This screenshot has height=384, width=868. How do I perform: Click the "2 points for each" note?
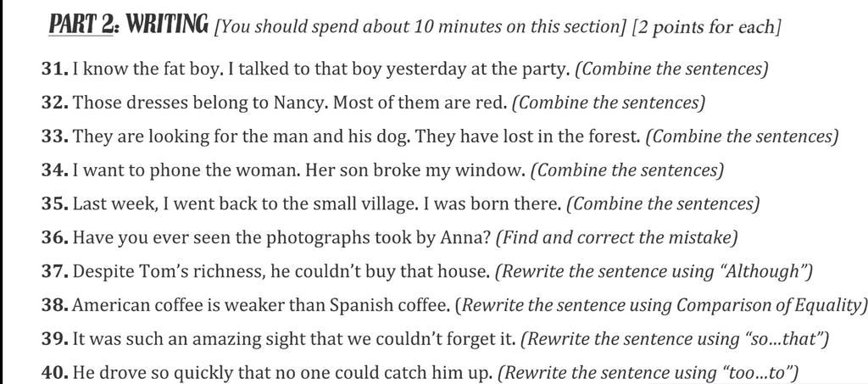coord(706,27)
